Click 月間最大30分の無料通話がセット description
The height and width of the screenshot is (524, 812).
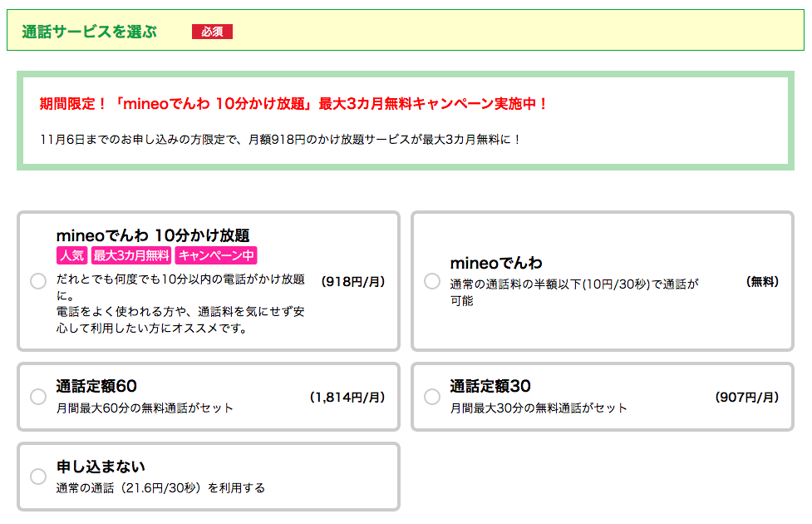tap(538, 408)
